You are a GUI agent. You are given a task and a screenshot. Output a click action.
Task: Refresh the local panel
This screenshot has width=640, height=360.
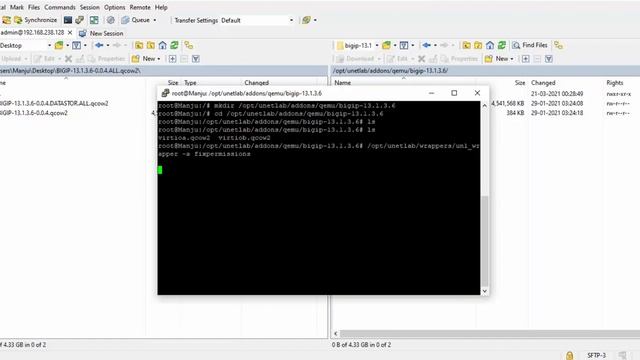coord(174,45)
